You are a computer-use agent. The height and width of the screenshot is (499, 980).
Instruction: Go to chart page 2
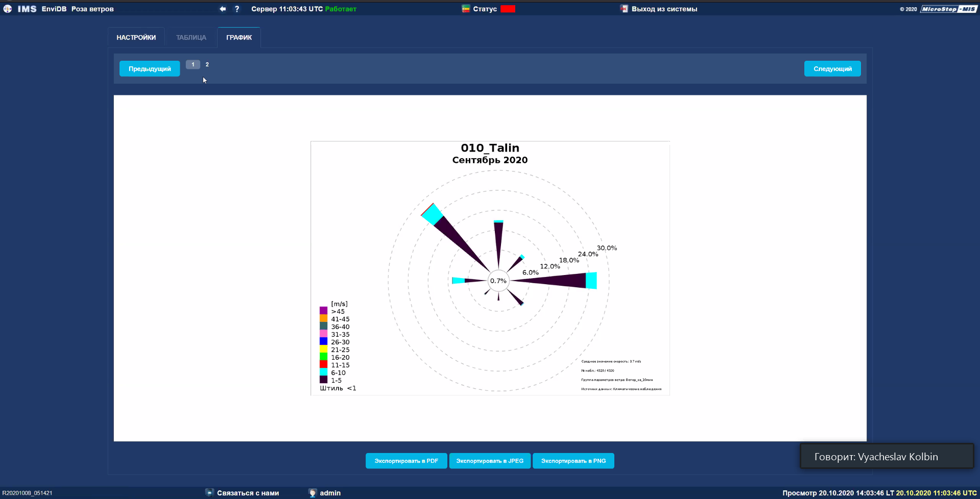(x=207, y=64)
